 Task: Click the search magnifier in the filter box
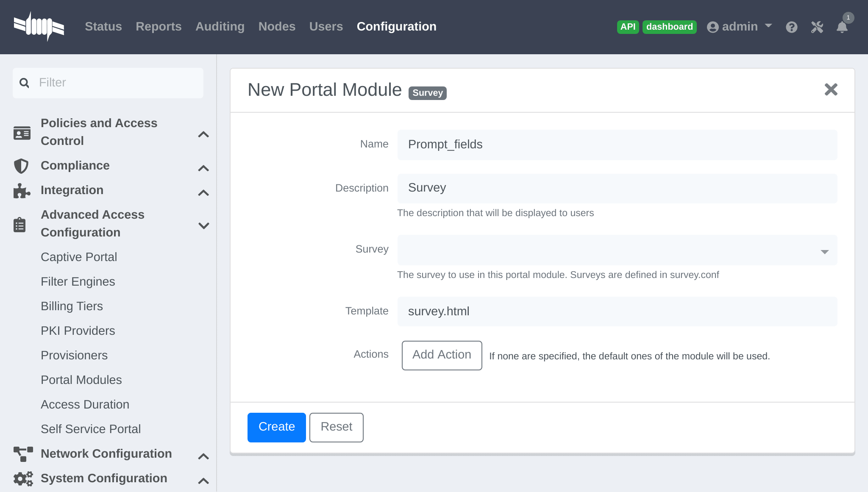tap(24, 83)
